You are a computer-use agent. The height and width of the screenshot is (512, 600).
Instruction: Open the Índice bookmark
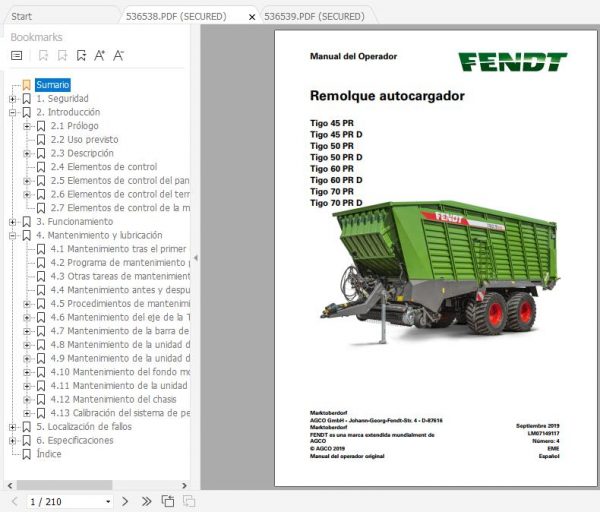pyautogui.click(x=49, y=454)
